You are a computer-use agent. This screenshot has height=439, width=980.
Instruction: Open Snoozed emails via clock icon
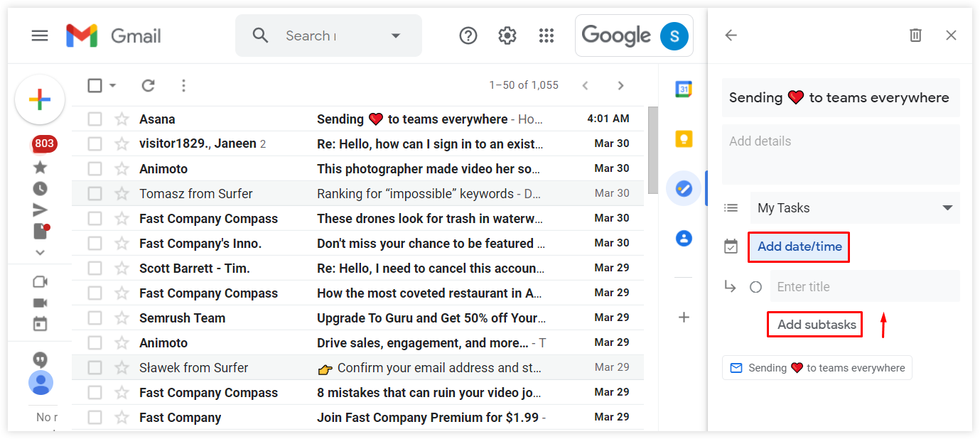click(x=40, y=188)
